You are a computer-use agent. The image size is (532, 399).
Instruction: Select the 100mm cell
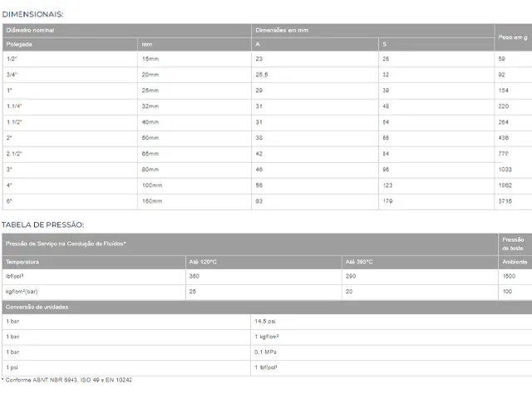[195, 185]
